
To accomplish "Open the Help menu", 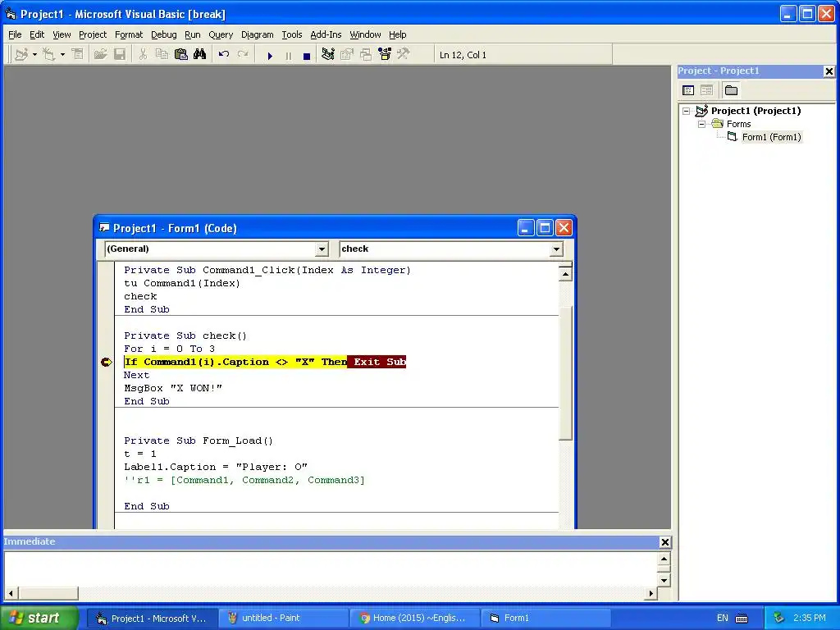I will click(x=398, y=34).
